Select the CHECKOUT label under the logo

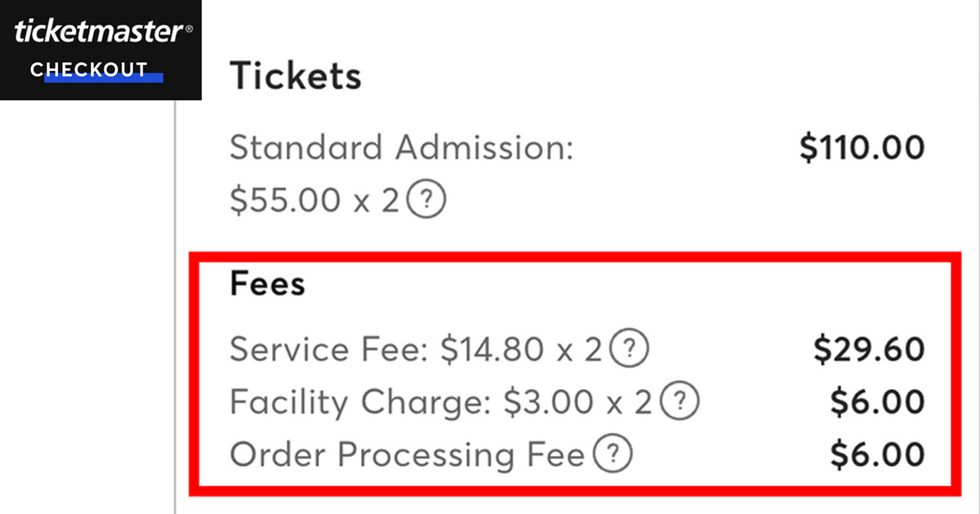coord(89,70)
